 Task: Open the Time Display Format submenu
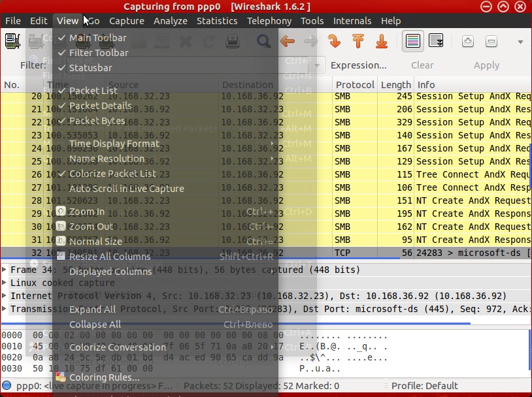[165, 144]
